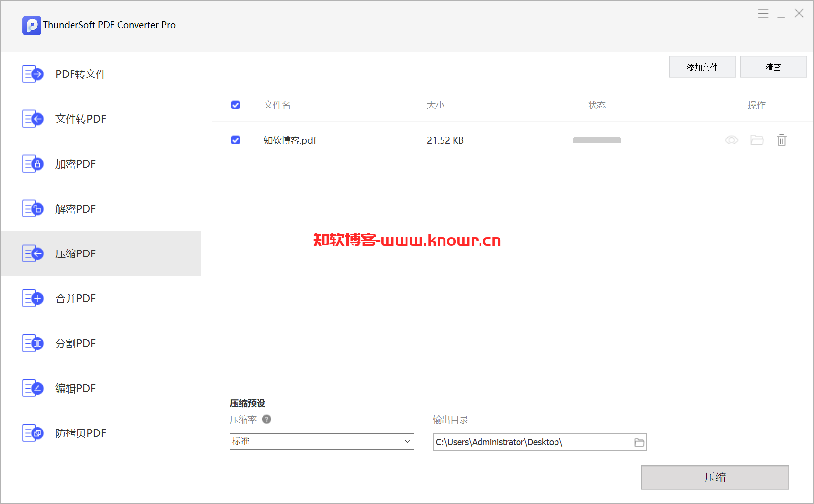Click the 防拷贝PDF label in sidebar
Screen dimensions: 814x504
click(80, 433)
